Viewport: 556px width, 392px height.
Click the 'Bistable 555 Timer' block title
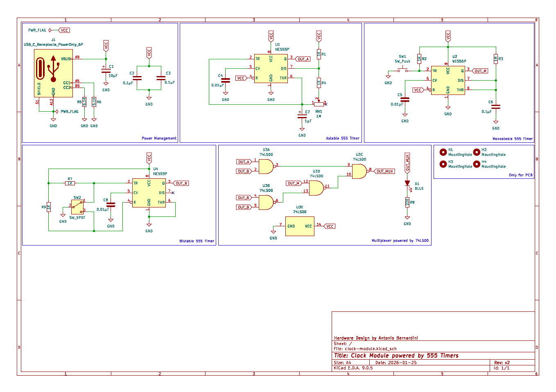point(197,241)
